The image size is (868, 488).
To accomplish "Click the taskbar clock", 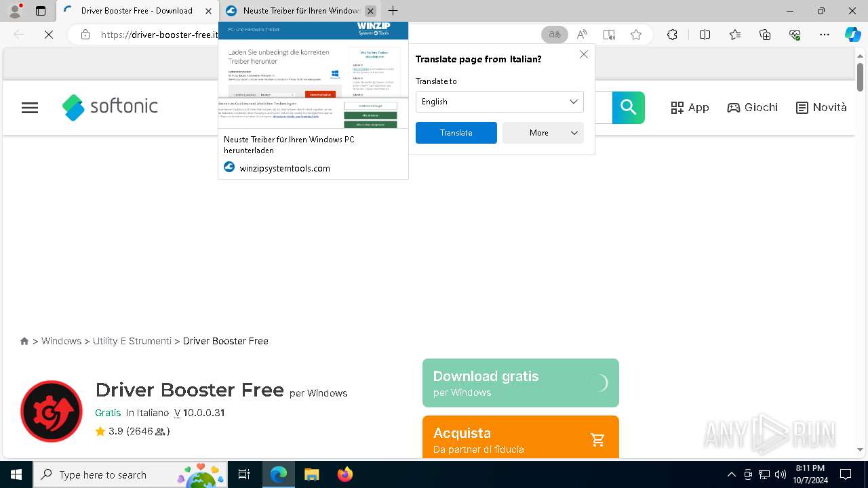I will click(810, 474).
